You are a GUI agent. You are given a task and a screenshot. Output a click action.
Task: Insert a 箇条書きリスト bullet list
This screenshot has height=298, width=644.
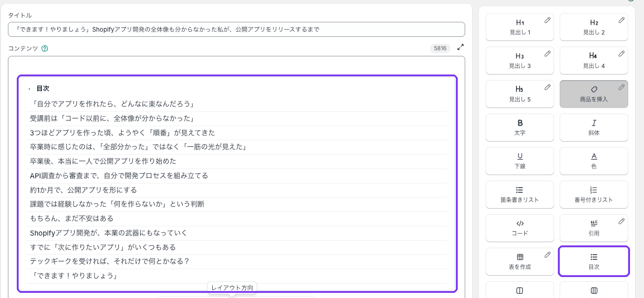coord(520,195)
